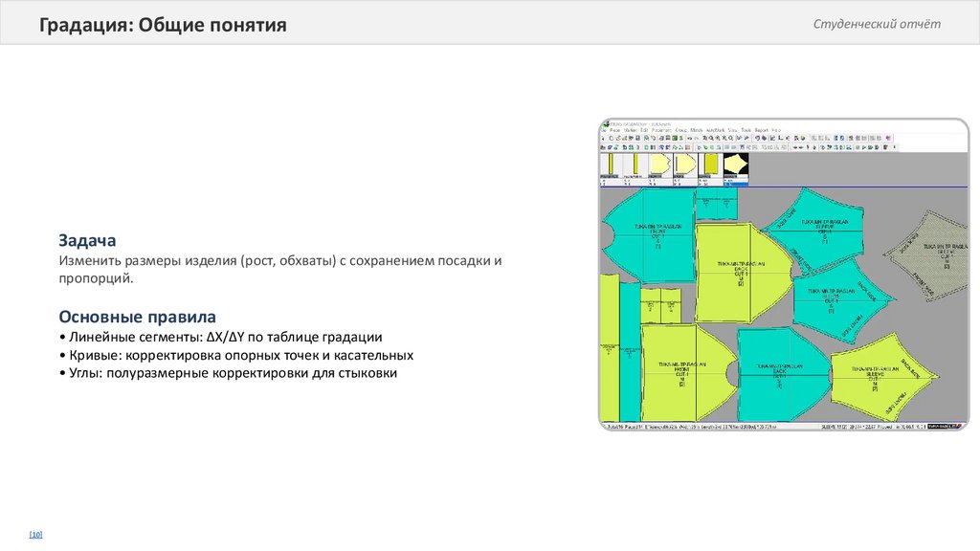Screen dimensions: 980x551
Task: Open the AutoMark menu
Action: 715,130
